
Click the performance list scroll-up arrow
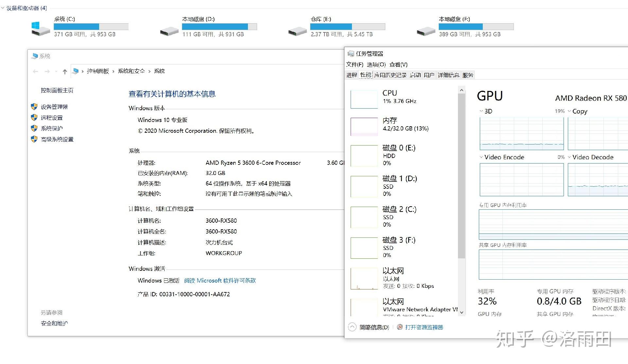click(x=462, y=90)
